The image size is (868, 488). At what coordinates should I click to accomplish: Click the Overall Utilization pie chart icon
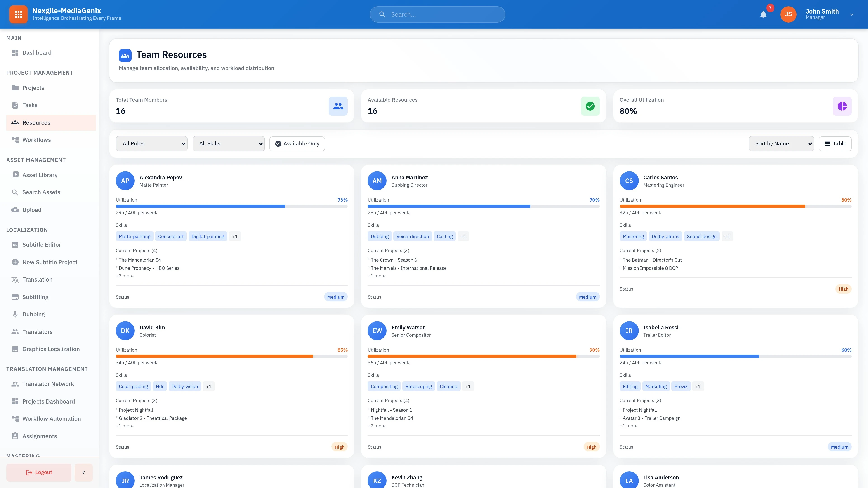[842, 106]
